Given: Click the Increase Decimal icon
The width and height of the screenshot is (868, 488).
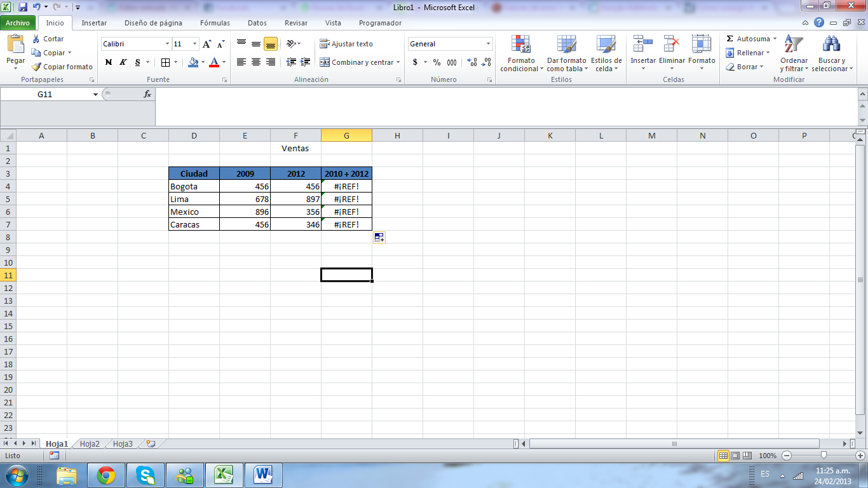Looking at the screenshot, I should pyautogui.click(x=472, y=62).
